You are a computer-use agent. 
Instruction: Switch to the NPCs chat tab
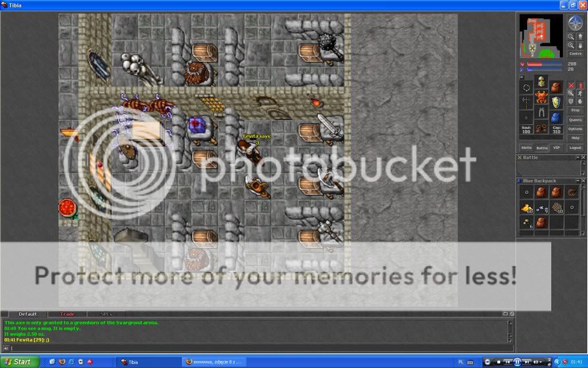tap(106, 314)
